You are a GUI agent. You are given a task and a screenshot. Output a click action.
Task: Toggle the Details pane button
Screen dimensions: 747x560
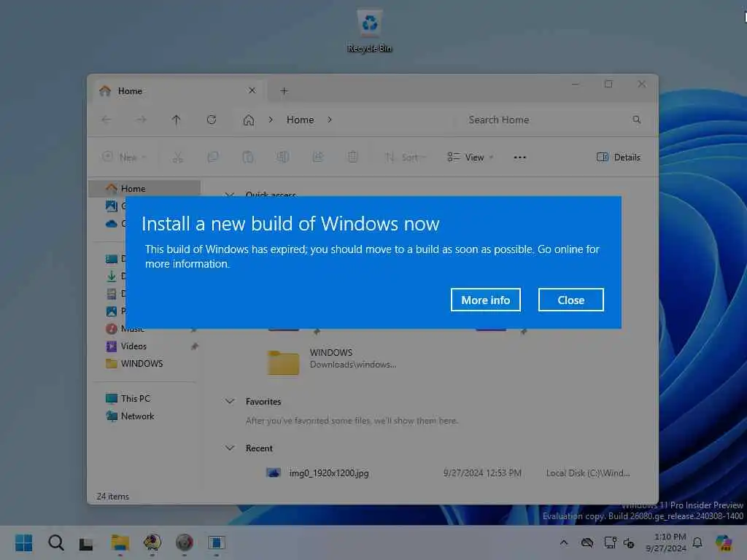(x=619, y=157)
